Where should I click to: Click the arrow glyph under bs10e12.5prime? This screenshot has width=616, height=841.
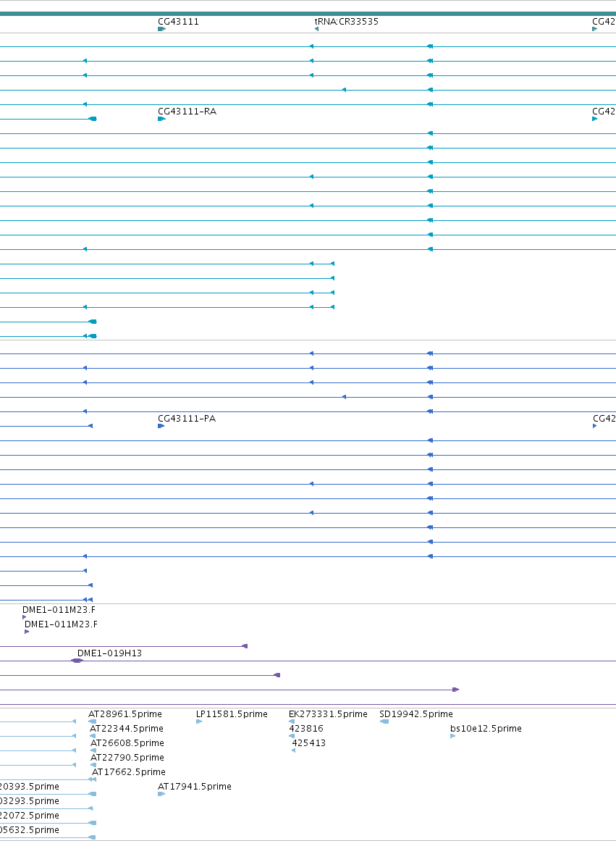click(x=453, y=736)
